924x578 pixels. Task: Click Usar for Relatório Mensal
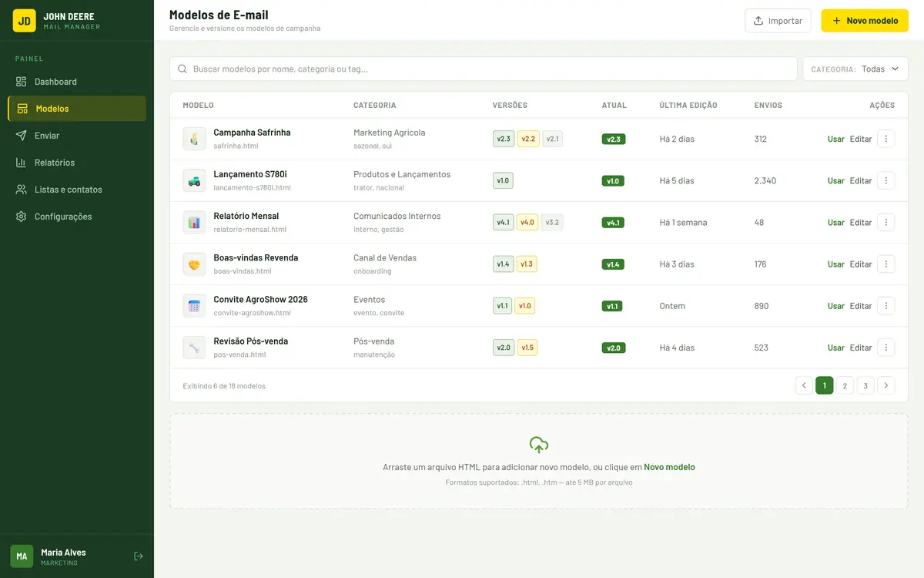pos(836,223)
